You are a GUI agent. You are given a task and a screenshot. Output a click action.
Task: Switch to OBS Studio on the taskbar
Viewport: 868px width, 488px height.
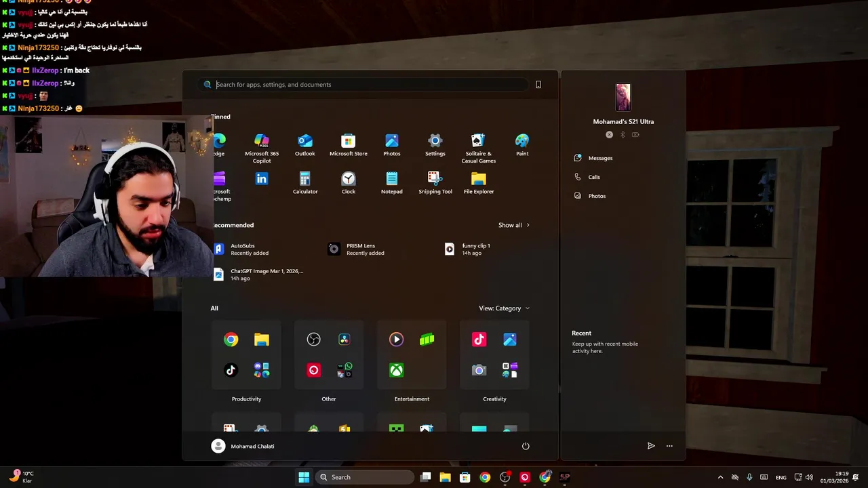pyautogui.click(x=505, y=477)
